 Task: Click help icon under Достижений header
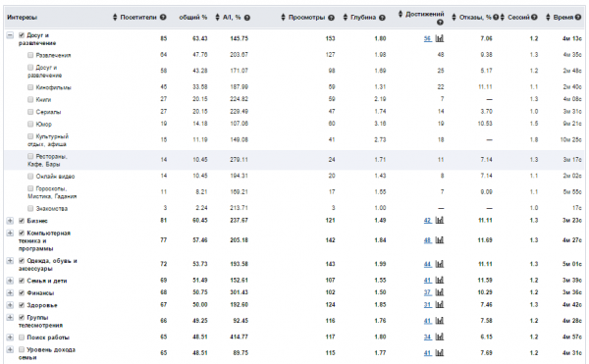[440, 23]
